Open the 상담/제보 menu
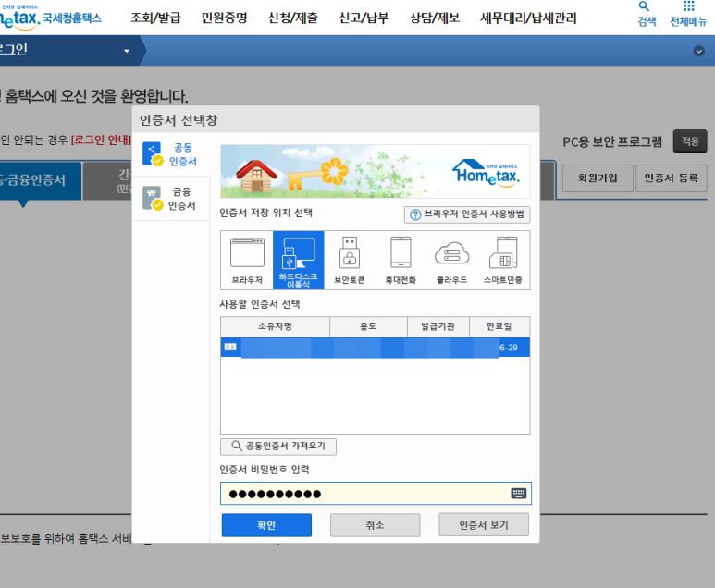This screenshot has width=715, height=588. pyautogui.click(x=435, y=18)
